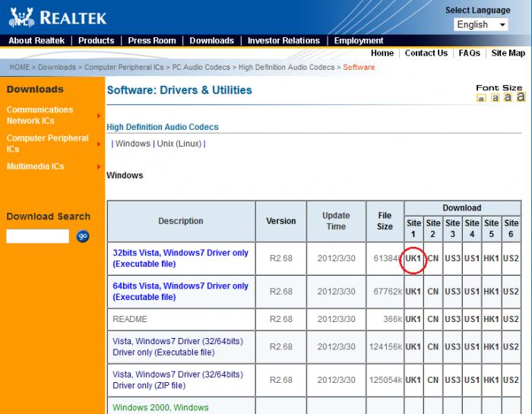Download 64bits driver from UK1
The width and height of the screenshot is (532, 414).
click(x=413, y=292)
